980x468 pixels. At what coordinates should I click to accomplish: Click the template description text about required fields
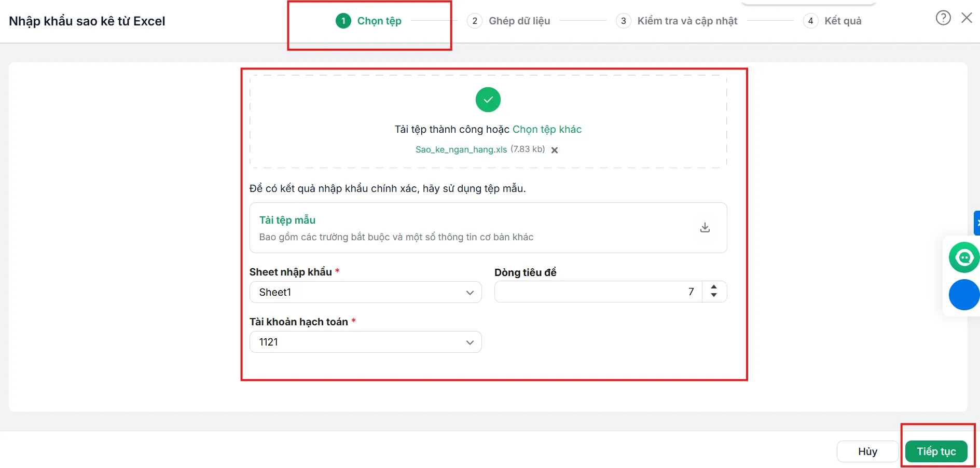(396, 237)
